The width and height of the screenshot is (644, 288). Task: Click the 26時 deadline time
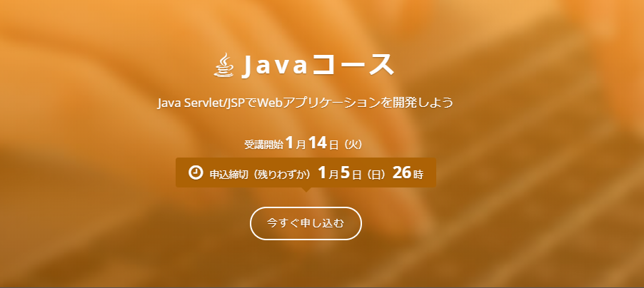408,173
